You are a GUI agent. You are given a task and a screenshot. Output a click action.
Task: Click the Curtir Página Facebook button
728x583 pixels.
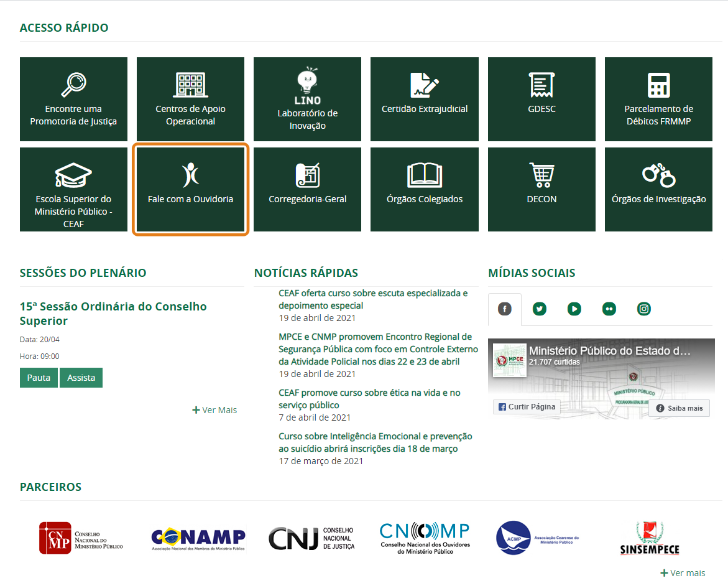527,407
